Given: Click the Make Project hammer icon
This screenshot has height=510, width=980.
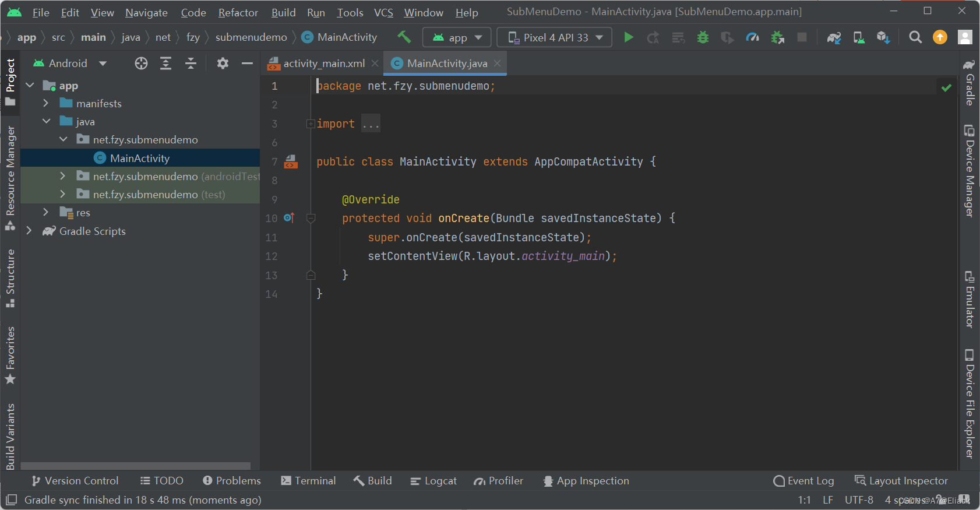Looking at the screenshot, I should point(404,37).
